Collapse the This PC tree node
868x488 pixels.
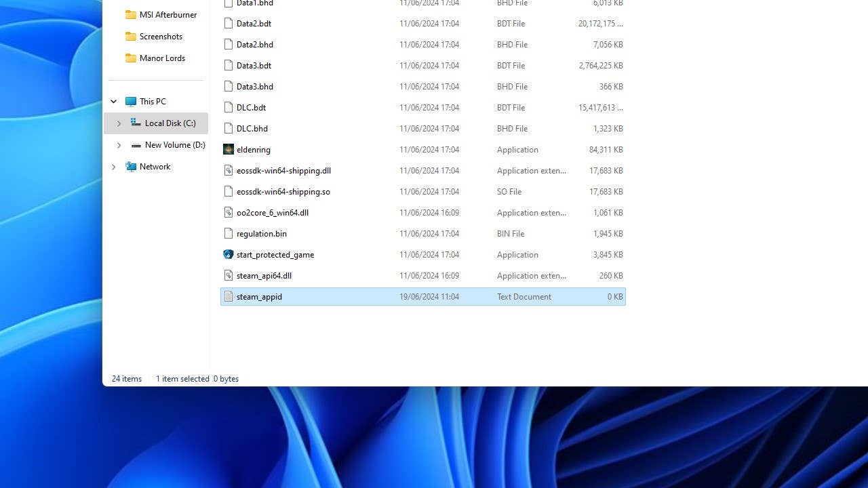[x=114, y=102]
